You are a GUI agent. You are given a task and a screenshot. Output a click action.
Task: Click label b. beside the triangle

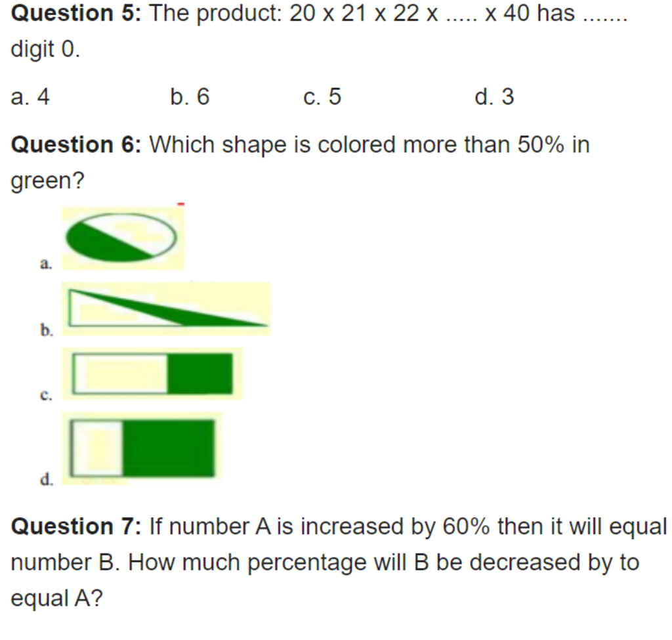[x=47, y=330]
